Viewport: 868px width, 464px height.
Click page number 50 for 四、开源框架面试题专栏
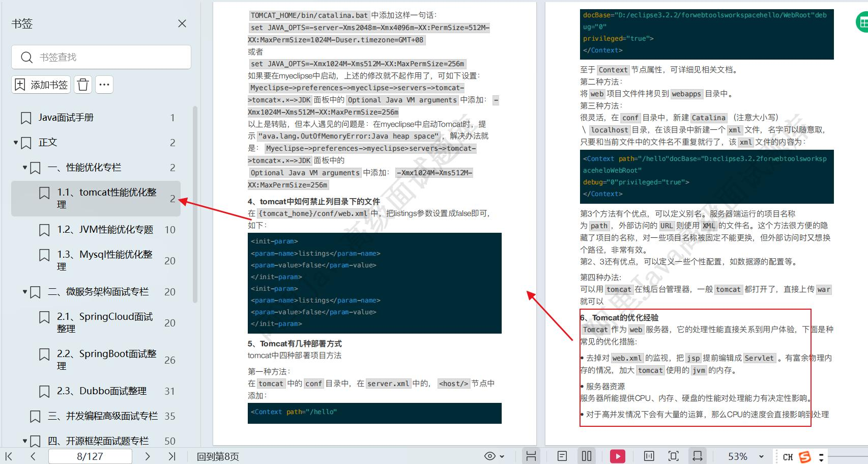(170, 441)
